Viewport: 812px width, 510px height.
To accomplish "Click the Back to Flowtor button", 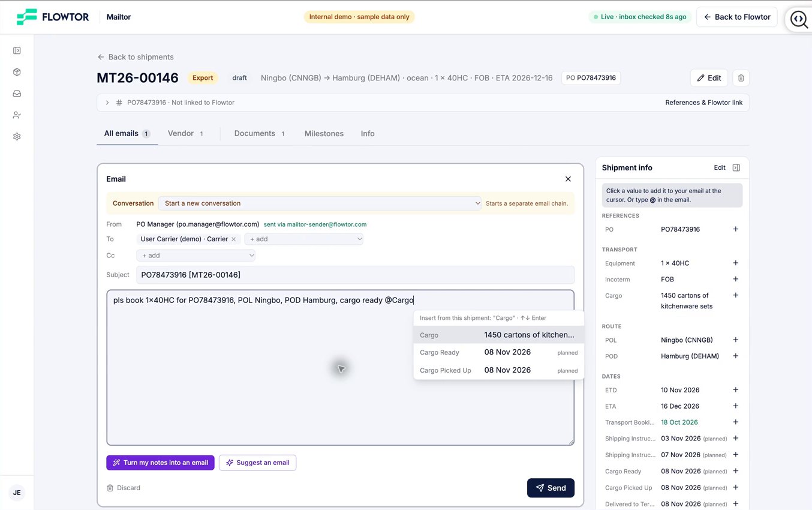I will point(737,17).
